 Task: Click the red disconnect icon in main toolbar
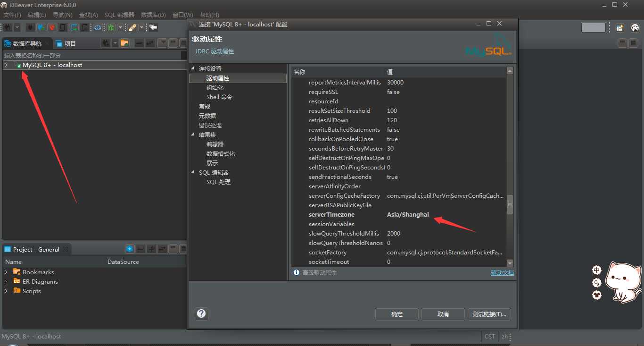pyautogui.click(x=52, y=27)
